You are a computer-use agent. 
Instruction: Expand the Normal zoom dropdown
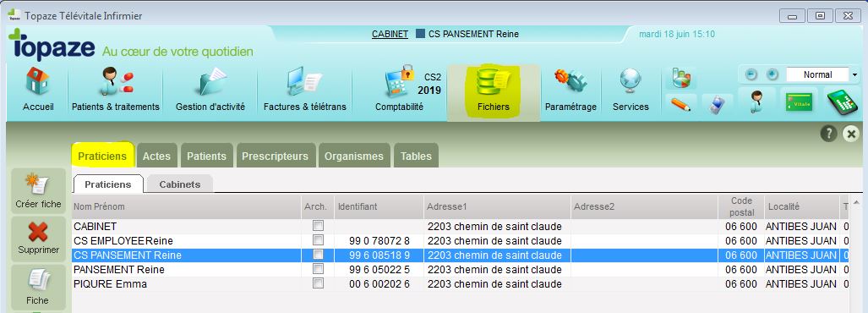[x=854, y=74]
